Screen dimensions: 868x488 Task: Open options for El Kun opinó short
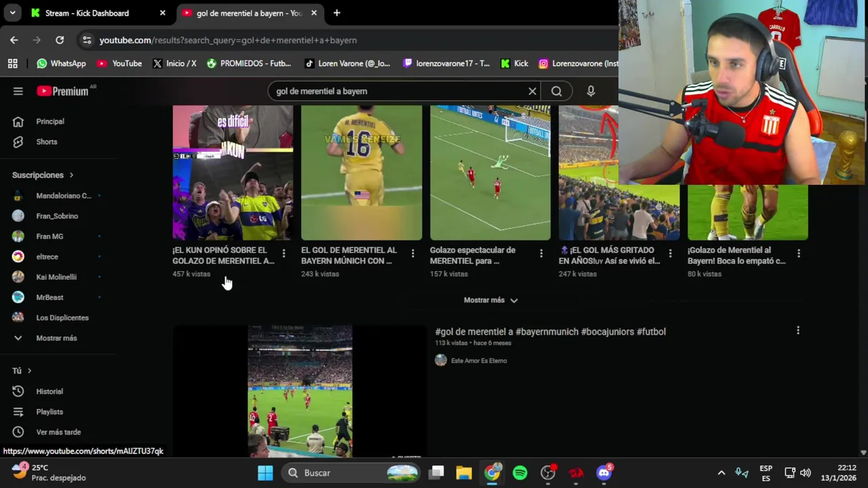pos(283,253)
